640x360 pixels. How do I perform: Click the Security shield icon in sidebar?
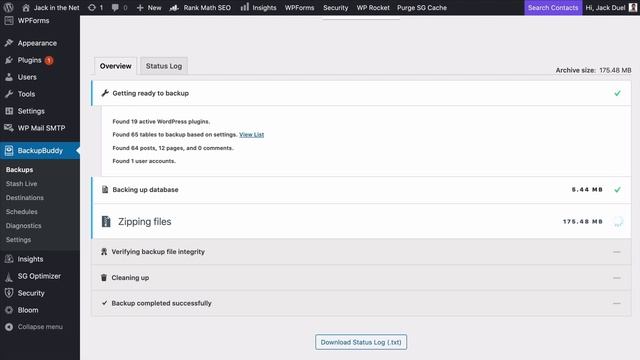pyautogui.click(x=9, y=293)
